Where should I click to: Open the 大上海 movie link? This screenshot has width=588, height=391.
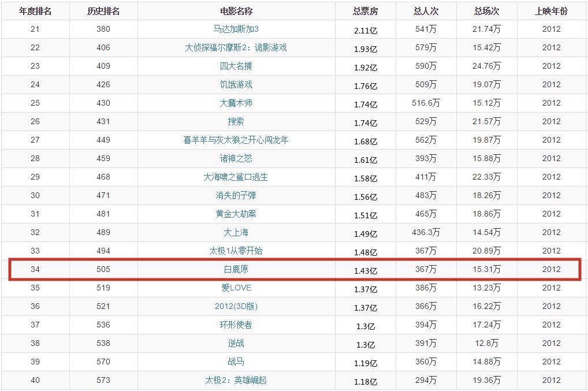tap(236, 232)
